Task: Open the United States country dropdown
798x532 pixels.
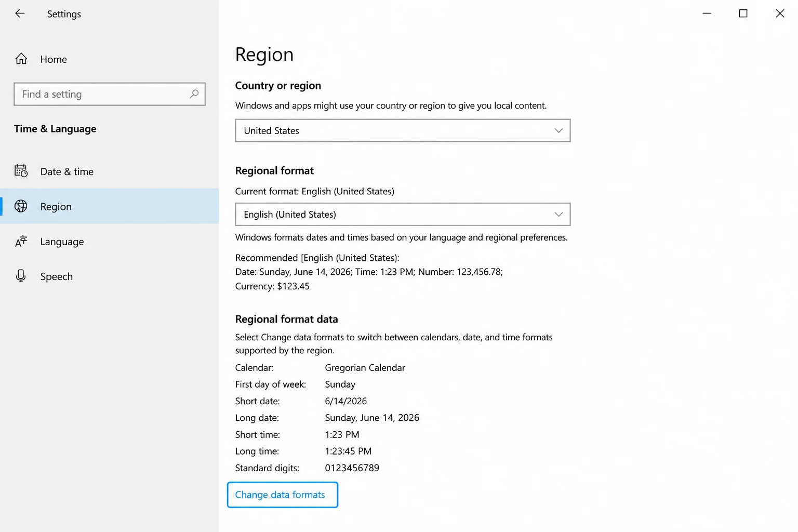Action: 403,130
